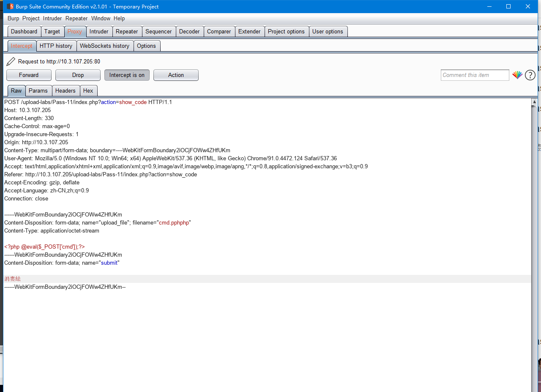Screen dimensions: 541x392
Task: Forward the intercepted request
Action: click(29, 75)
